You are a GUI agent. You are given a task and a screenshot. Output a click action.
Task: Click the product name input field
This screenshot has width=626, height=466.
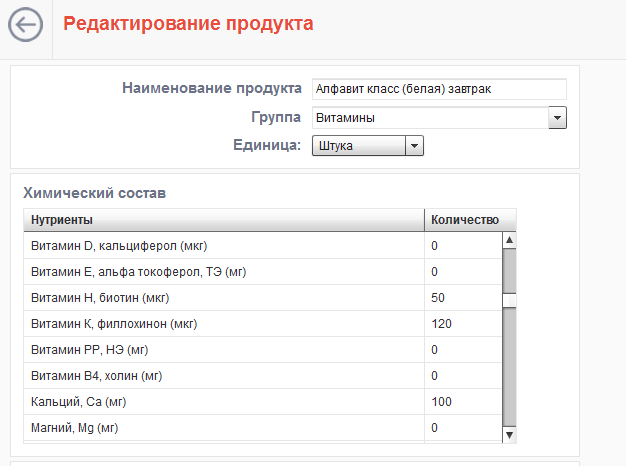click(x=439, y=89)
